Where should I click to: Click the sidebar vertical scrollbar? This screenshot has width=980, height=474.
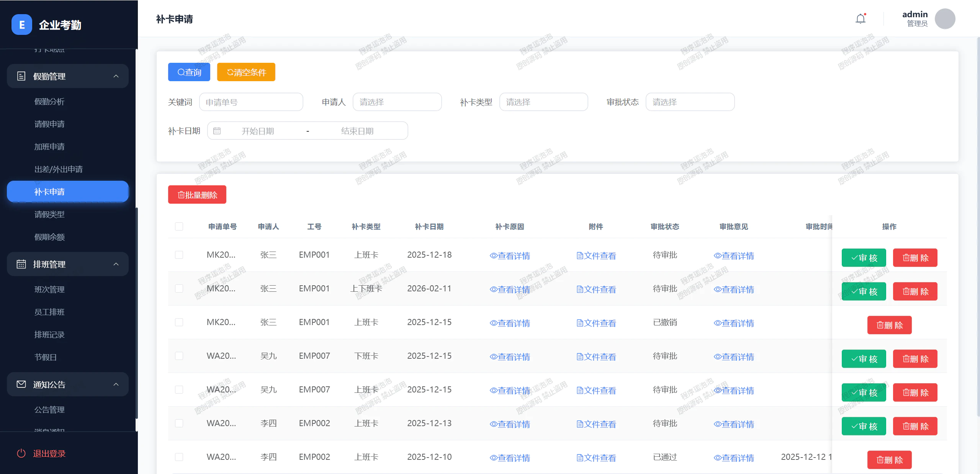point(137,313)
